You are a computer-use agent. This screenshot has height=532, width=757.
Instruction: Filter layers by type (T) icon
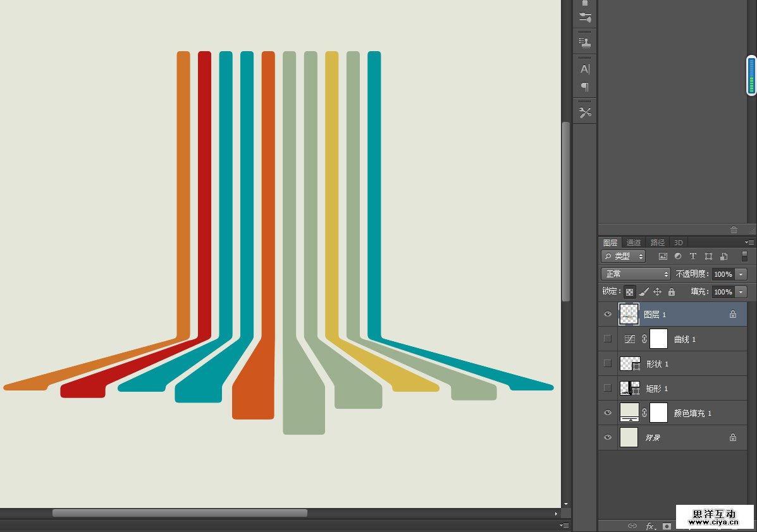click(x=692, y=257)
